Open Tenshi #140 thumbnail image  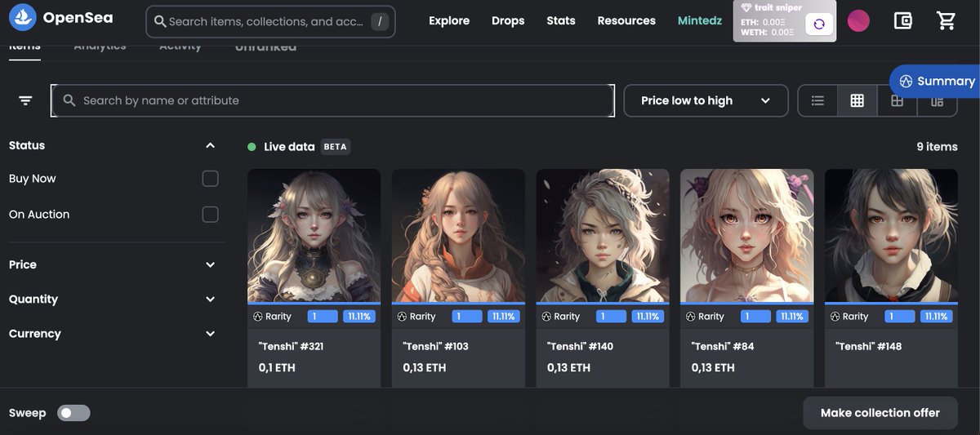(x=603, y=236)
